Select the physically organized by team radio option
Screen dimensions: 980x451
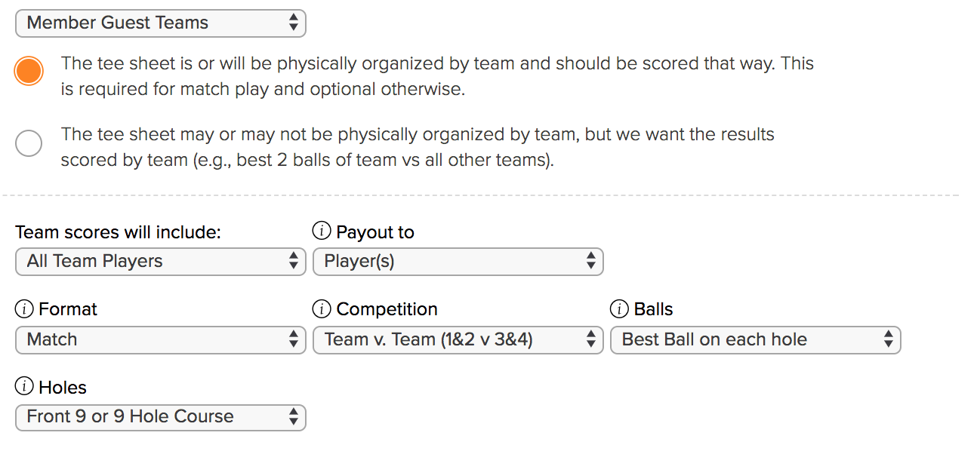pyautogui.click(x=29, y=71)
